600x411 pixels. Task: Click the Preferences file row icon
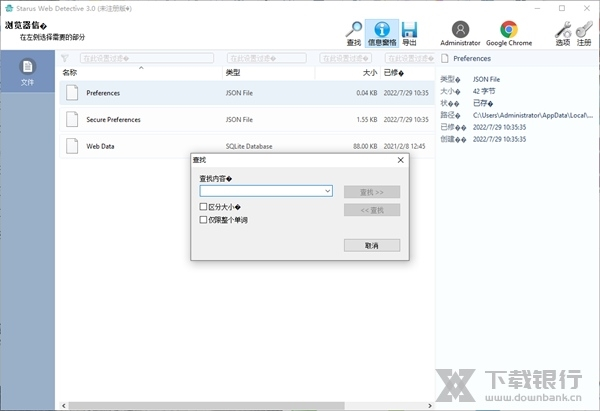pyautogui.click(x=72, y=93)
